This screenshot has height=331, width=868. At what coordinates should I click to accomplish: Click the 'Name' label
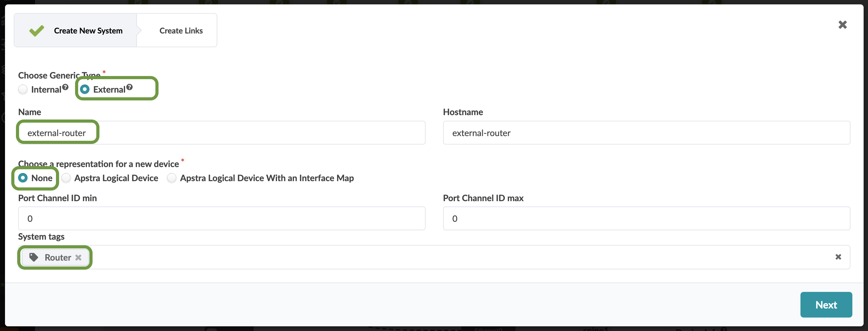(x=30, y=112)
